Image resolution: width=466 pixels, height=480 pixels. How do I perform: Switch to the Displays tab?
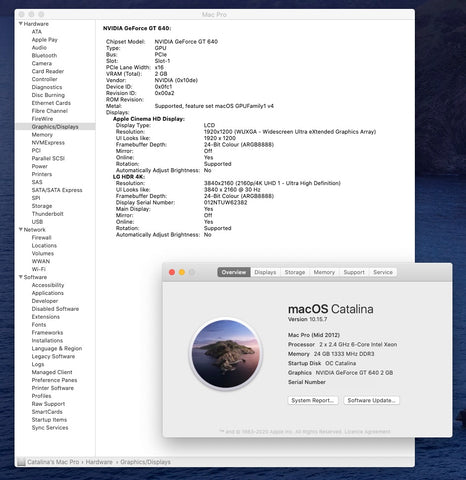tap(265, 272)
